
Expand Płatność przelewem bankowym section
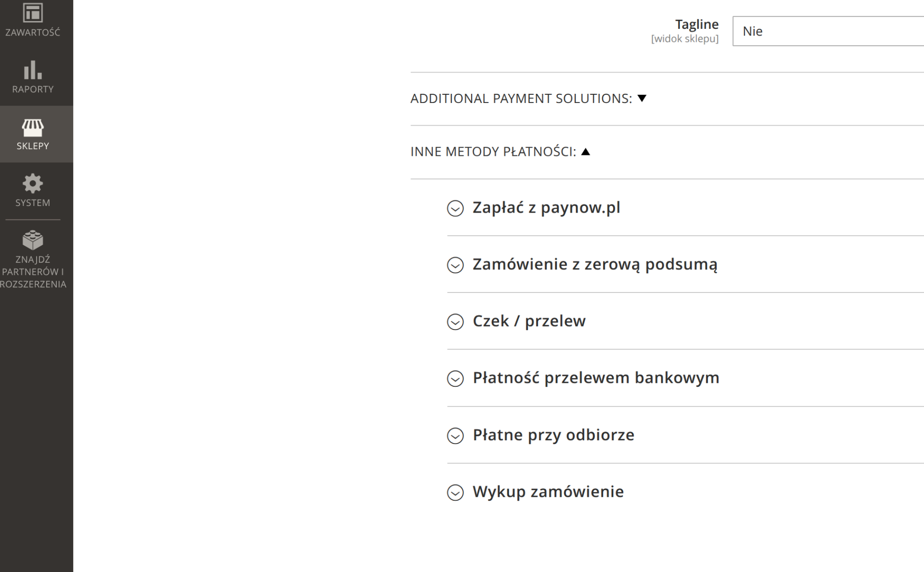coord(596,378)
